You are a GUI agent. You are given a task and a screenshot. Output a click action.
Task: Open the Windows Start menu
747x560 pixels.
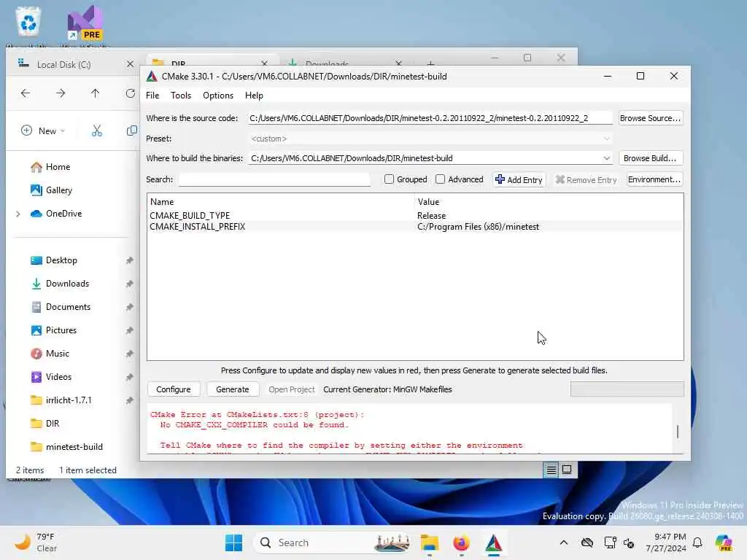point(233,542)
